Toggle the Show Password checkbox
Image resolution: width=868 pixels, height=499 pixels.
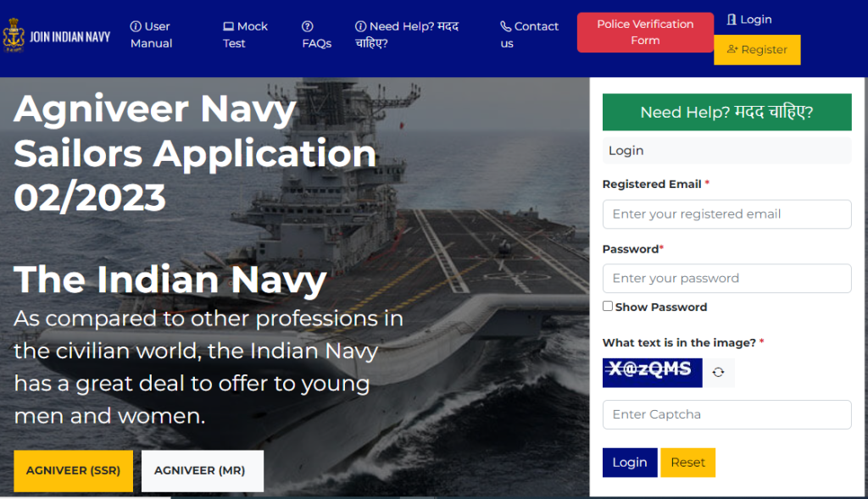608,306
